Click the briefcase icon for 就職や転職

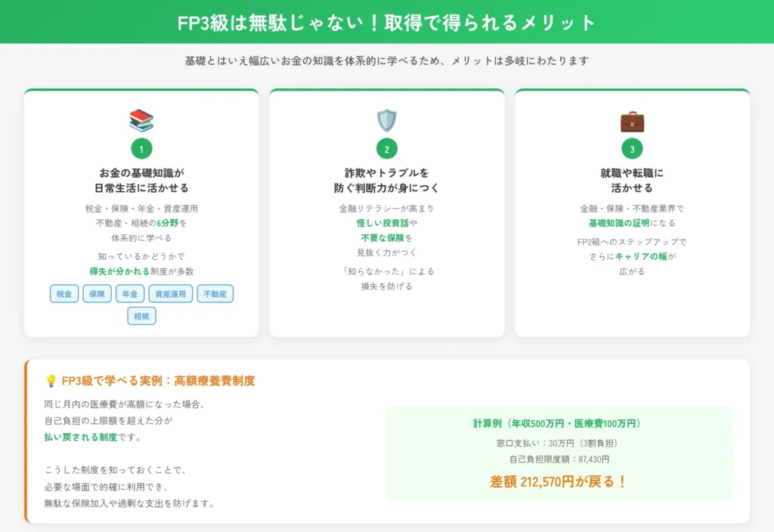click(632, 121)
